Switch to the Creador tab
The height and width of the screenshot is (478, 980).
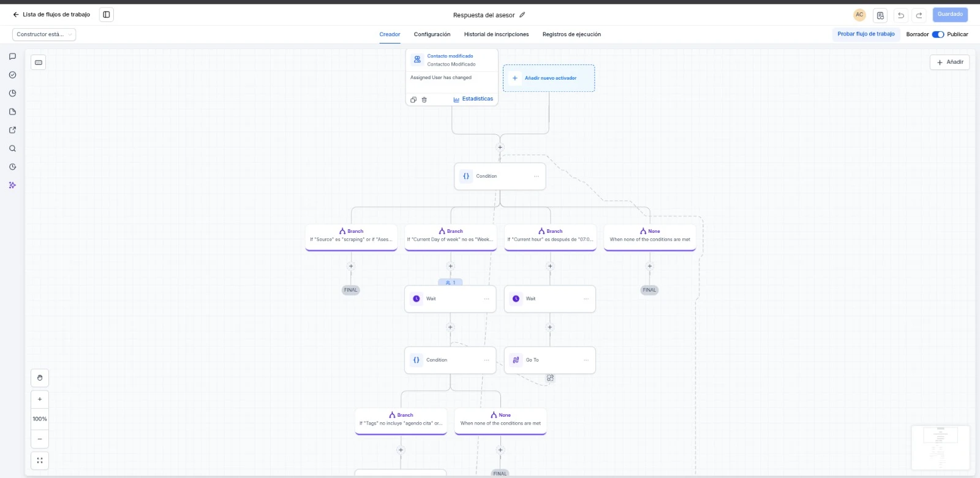(x=390, y=34)
